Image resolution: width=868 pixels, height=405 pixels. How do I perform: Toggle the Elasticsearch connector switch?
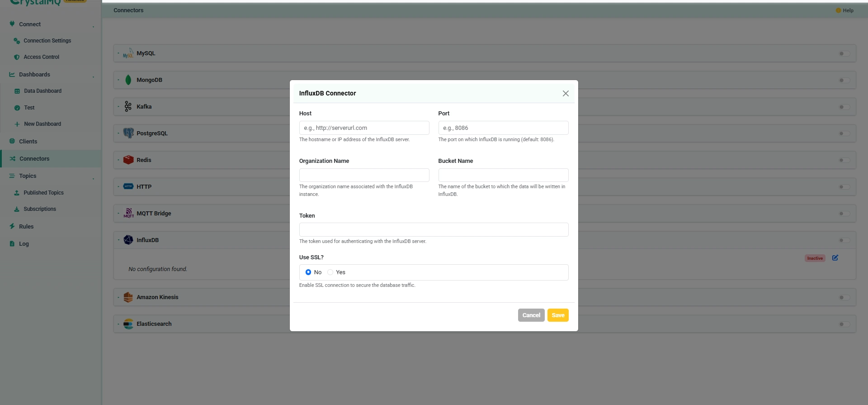(x=844, y=324)
